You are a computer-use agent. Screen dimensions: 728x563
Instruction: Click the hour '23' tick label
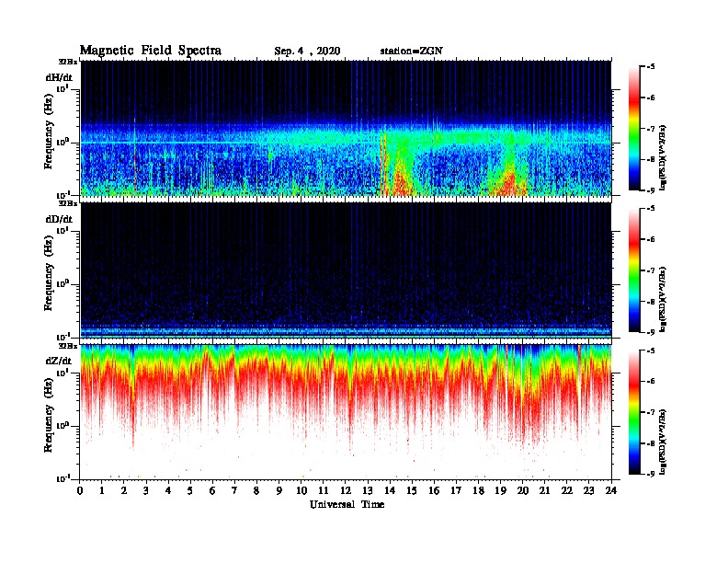coord(588,491)
